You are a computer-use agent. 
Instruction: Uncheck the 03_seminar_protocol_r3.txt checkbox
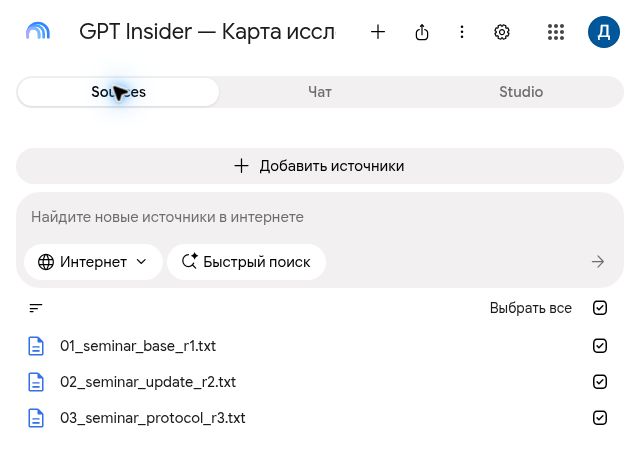pyautogui.click(x=600, y=418)
